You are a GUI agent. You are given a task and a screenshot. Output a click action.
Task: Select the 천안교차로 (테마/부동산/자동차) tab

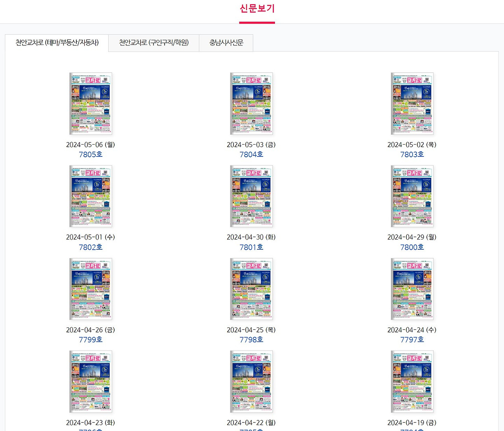coord(57,43)
